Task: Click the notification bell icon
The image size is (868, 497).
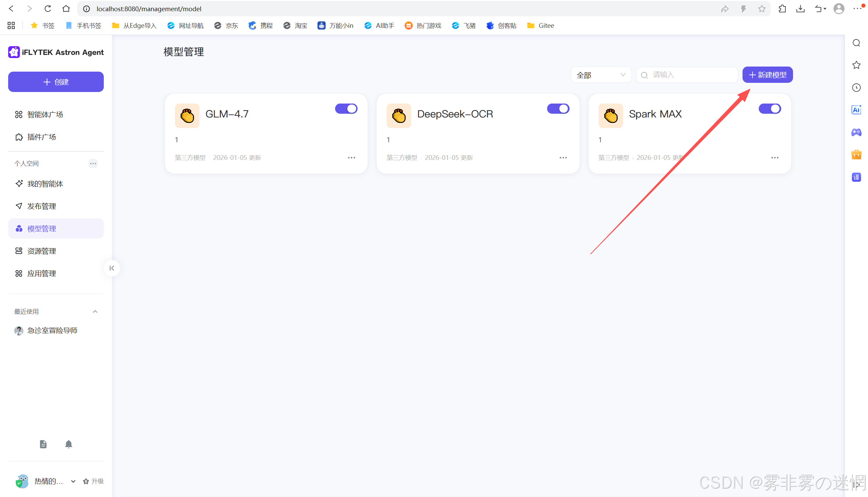Action: pos(69,444)
